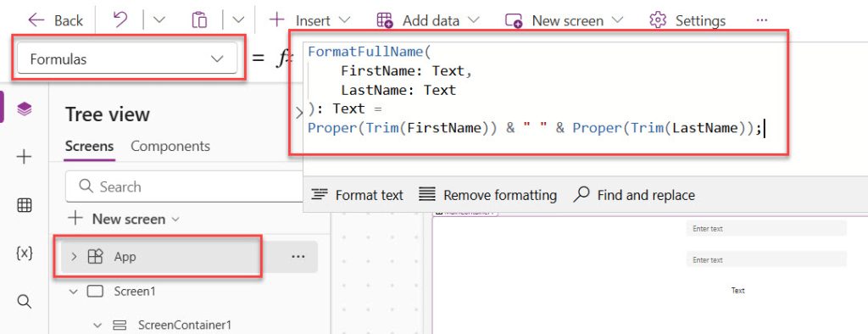This screenshot has height=334, width=868.
Task: Collapse the ScreenContainer1 chevron
Action: [x=98, y=326]
